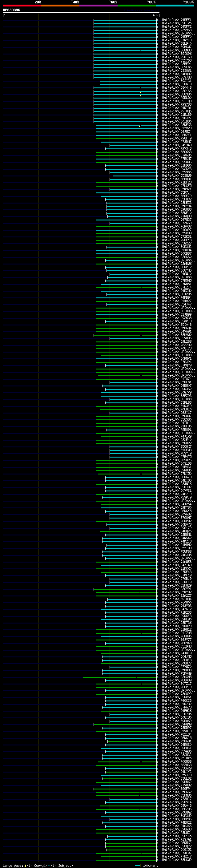Choose sequence UniRef100_Q8RDP7
Image resolution: width=197 pixels, height=868 pixels.
tap(176, 728)
